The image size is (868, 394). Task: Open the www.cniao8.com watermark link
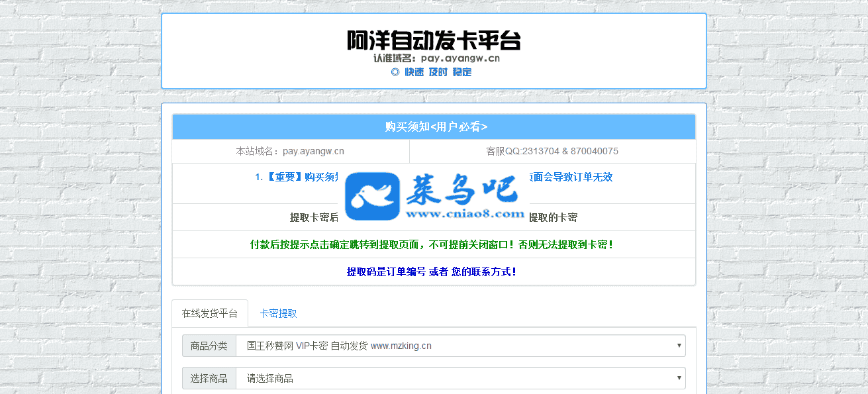[x=465, y=214]
